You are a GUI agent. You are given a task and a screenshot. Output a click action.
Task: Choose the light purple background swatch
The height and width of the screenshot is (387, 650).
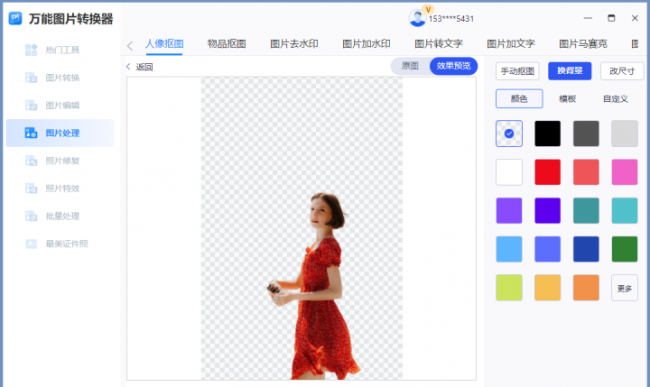coord(509,210)
